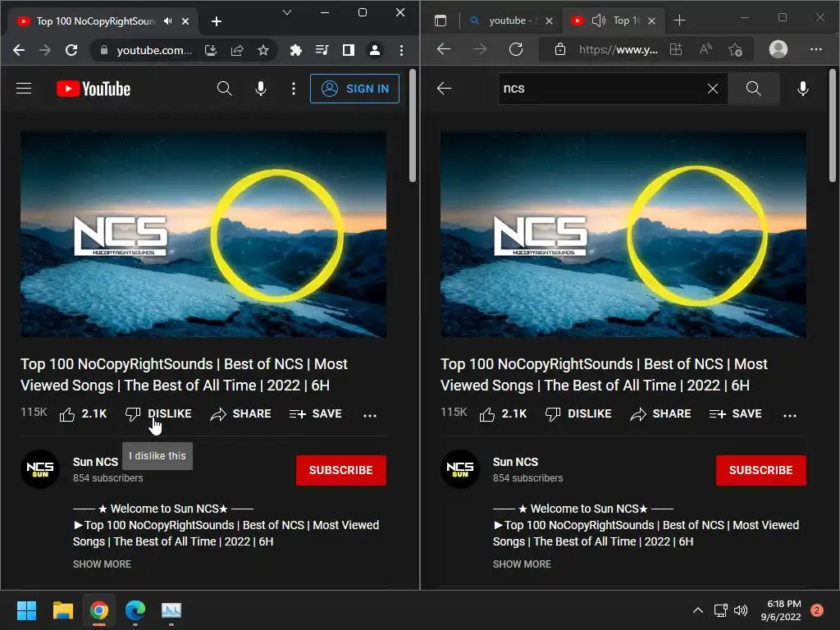This screenshot has height=630, width=840.
Task: Open Chrome extensions puzzle icon
Action: click(x=295, y=50)
